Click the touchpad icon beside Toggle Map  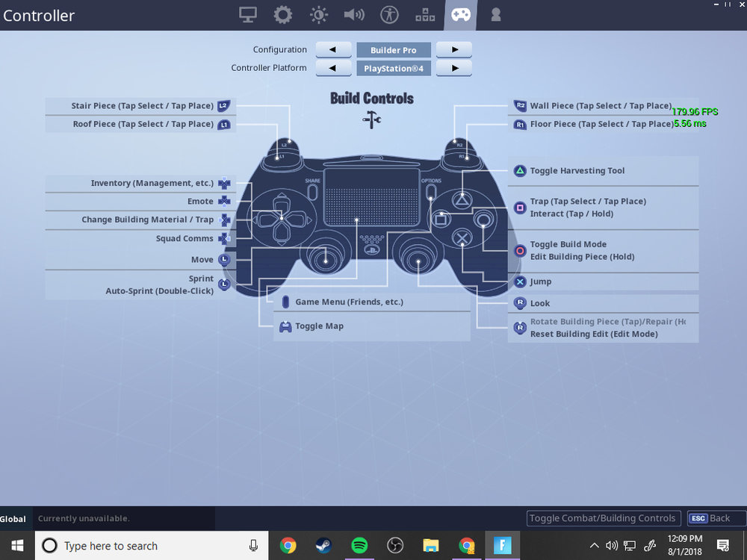[285, 326]
